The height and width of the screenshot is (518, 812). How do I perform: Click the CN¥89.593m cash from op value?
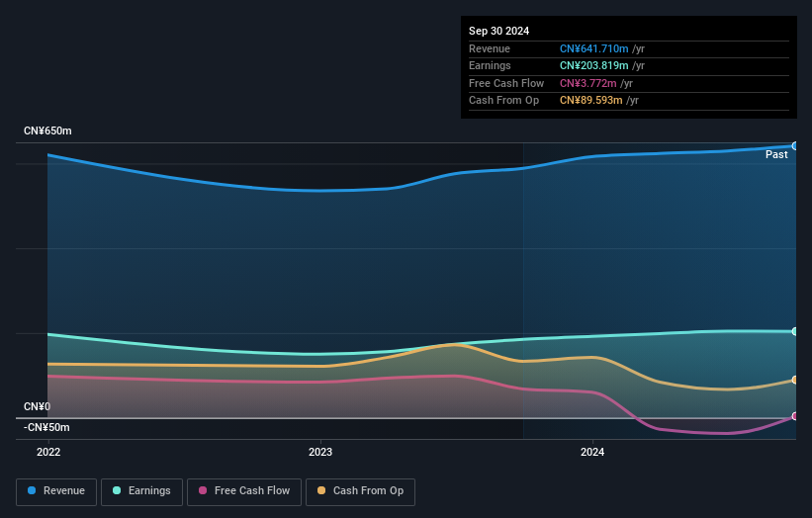(590, 101)
